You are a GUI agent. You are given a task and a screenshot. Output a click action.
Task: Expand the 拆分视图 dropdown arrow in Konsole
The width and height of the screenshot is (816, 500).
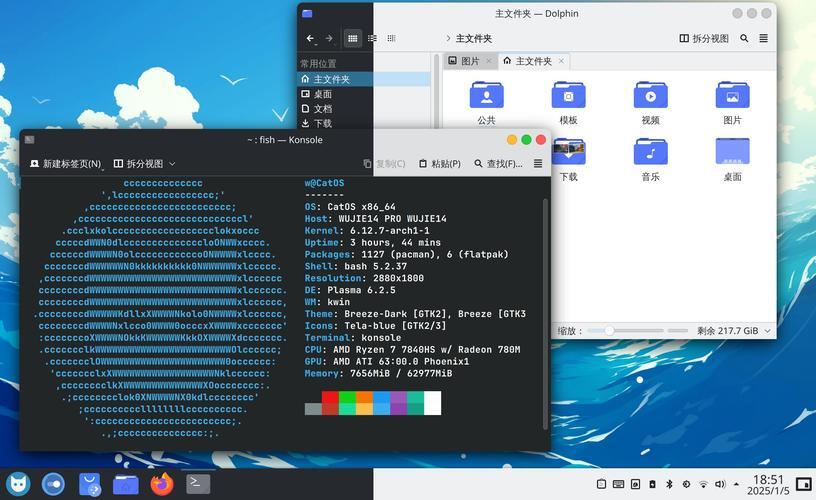[x=172, y=164]
